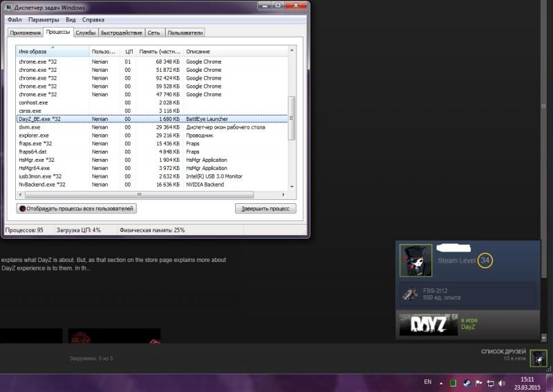553x392 pixels.
Task: Click the FSS-2t12 badge icon
Action: tap(410, 295)
